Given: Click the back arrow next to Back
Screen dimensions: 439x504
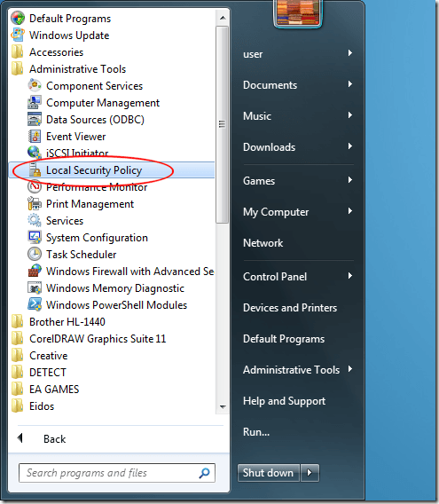Looking at the screenshot, I should 20,437.
